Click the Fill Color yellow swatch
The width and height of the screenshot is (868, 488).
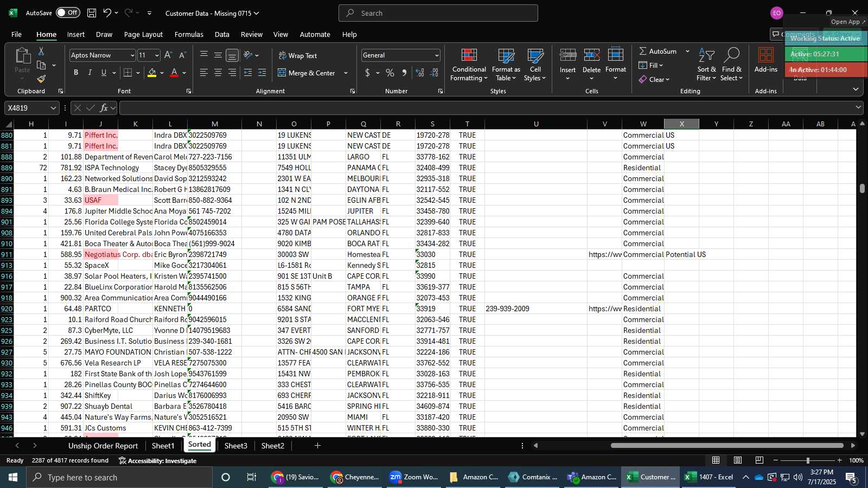(152, 73)
